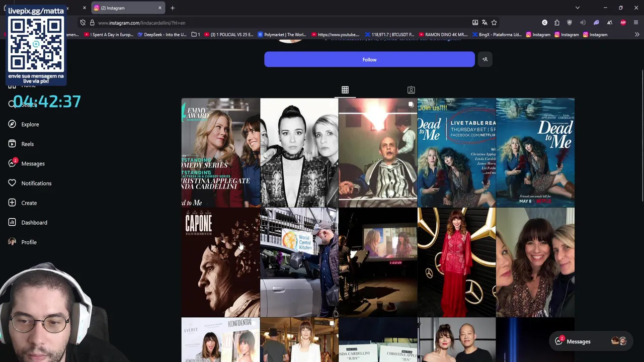This screenshot has width=644, height=362.
Task: Click the speaker volume extension icon
Action: pyautogui.click(x=583, y=23)
